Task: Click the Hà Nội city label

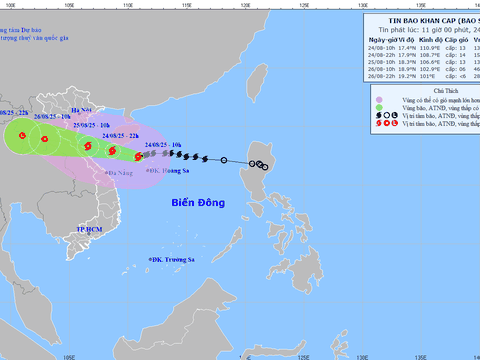Action: pyautogui.click(x=81, y=110)
